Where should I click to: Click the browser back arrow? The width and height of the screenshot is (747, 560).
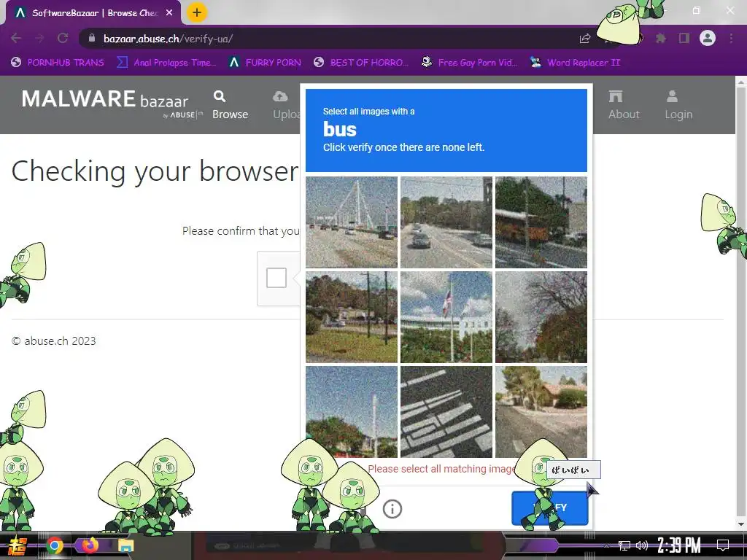[x=16, y=38]
